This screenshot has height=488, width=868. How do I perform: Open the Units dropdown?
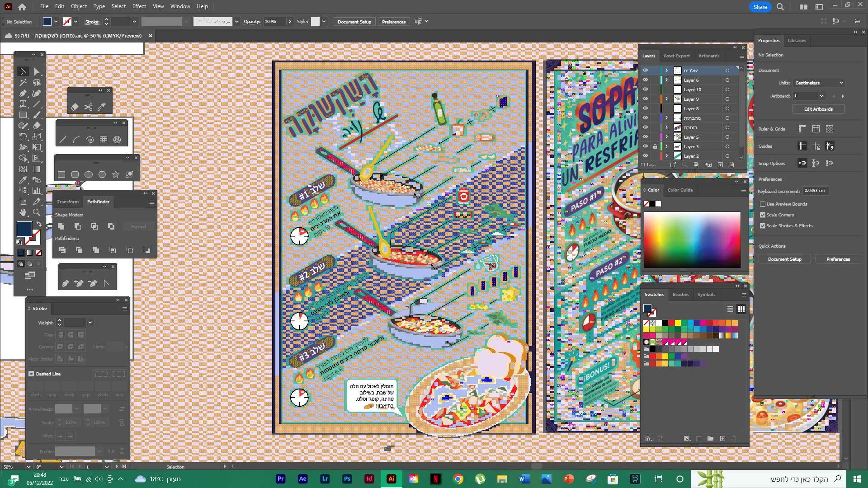[818, 83]
